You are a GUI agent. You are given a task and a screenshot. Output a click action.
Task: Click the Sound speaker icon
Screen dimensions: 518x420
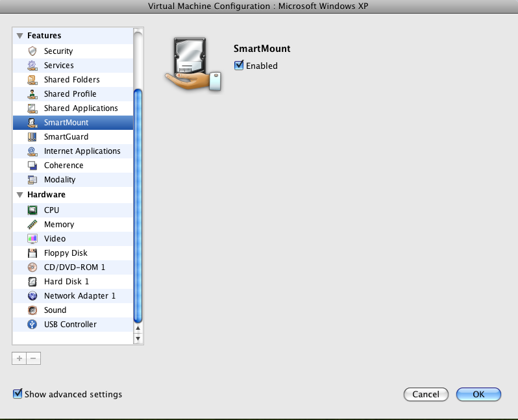32,310
